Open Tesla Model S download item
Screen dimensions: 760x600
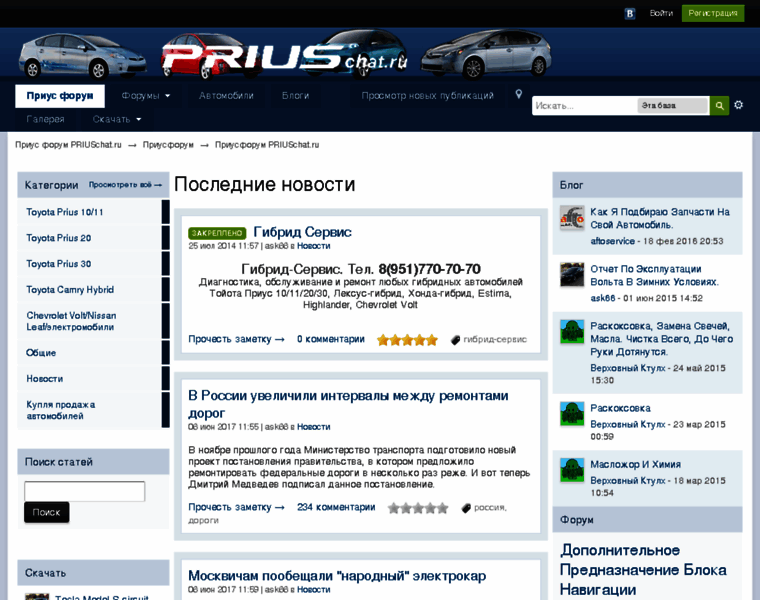(x=101, y=597)
